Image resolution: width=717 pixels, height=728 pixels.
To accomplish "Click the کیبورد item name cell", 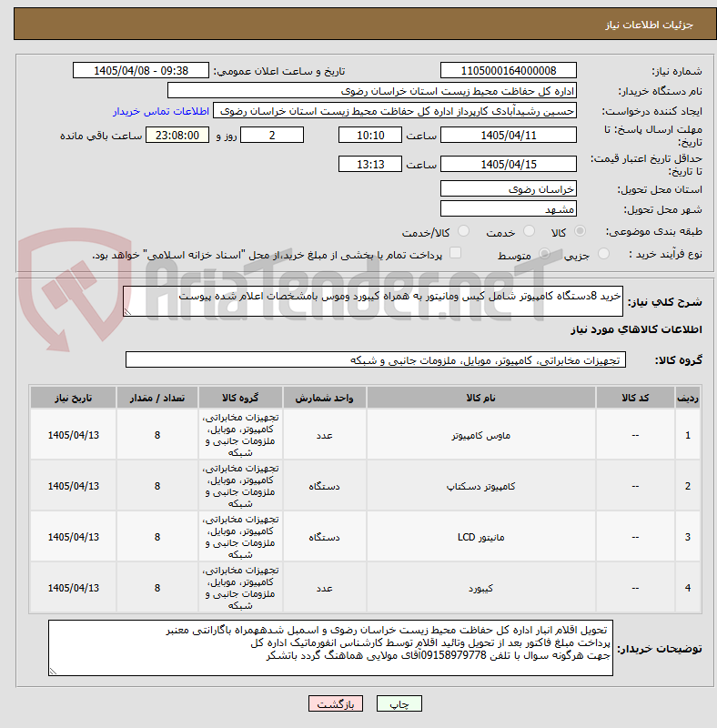I will point(480,588).
